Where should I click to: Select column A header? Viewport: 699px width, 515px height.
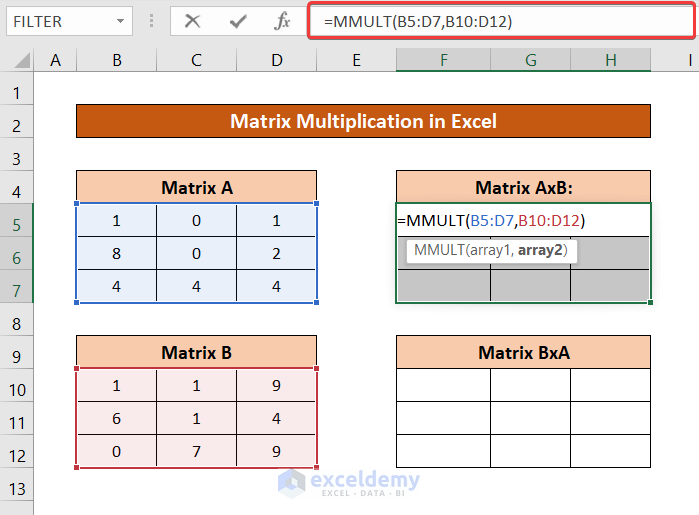[x=55, y=60]
